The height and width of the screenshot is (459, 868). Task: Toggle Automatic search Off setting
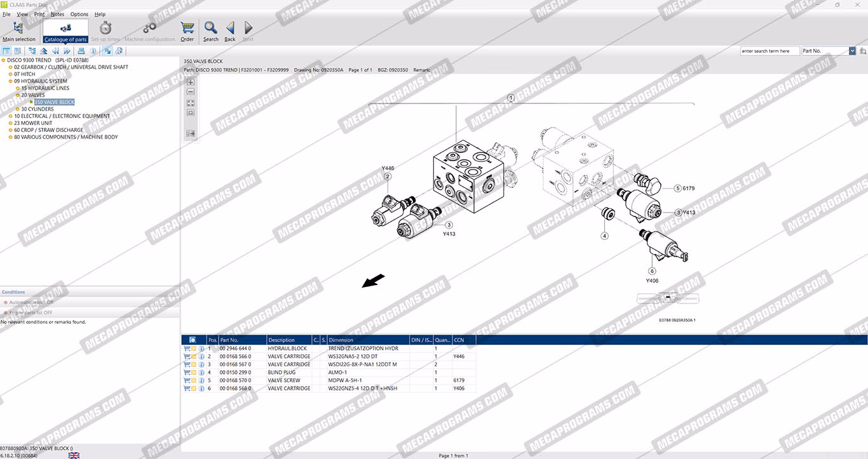pos(31,302)
